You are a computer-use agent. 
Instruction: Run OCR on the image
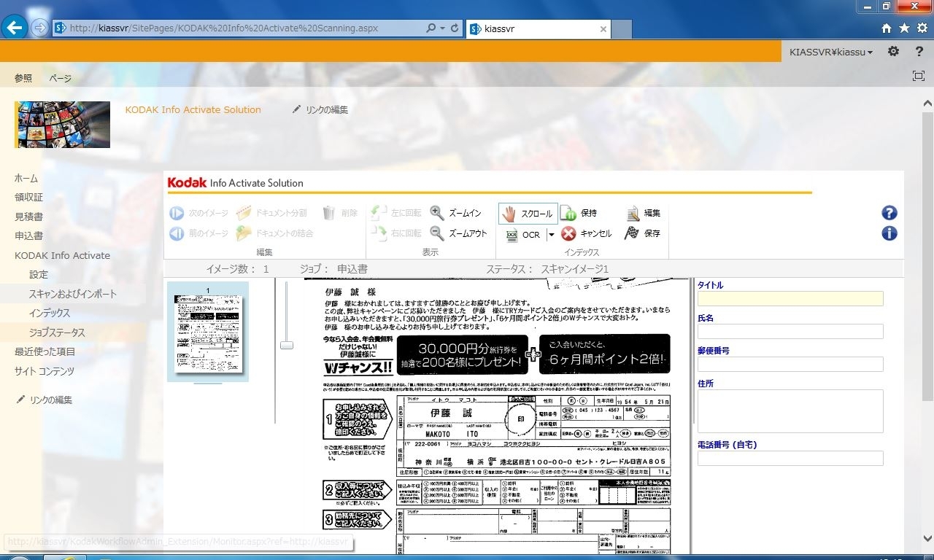(x=523, y=235)
